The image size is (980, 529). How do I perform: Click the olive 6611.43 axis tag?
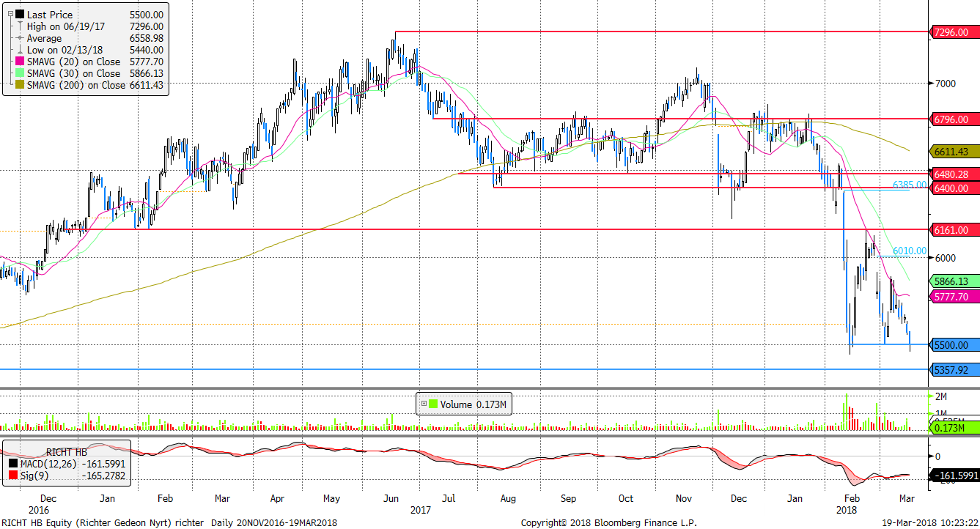click(954, 152)
